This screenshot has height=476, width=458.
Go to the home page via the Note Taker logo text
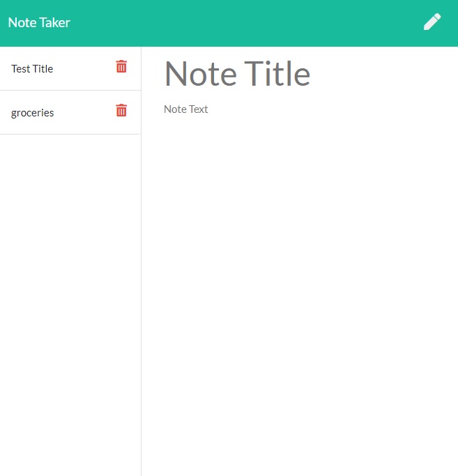click(39, 23)
